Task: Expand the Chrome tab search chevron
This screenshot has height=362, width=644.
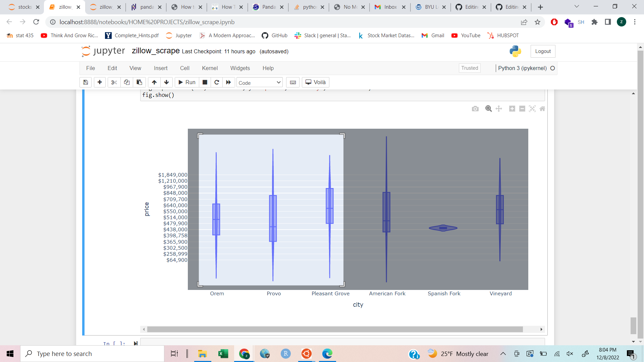Action: point(577,7)
